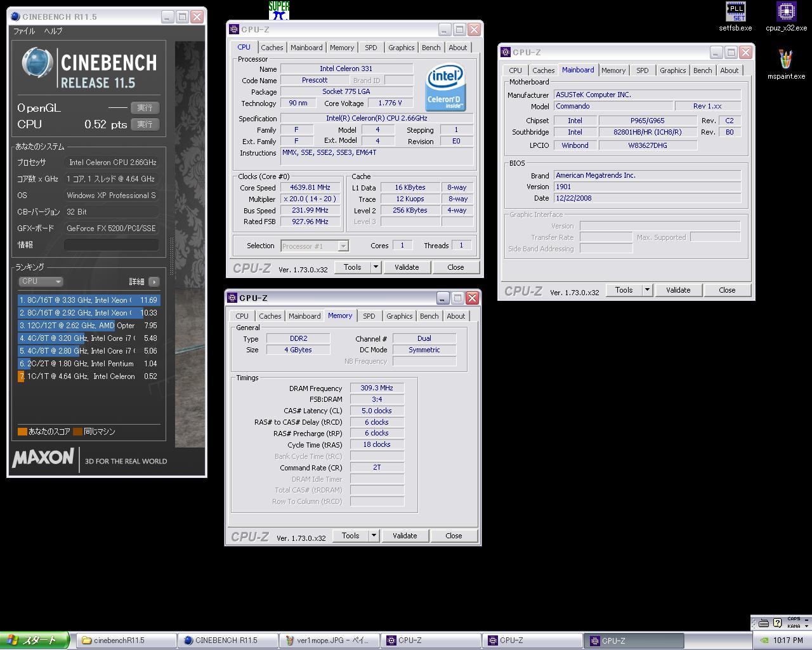Run the OpenGL benchmark in Cinebench
The height and width of the screenshot is (650, 812).
tap(145, 108)
